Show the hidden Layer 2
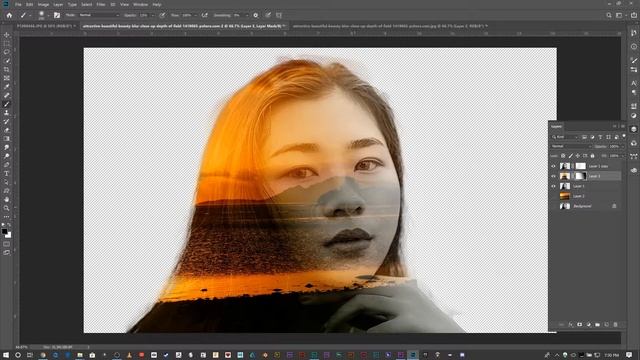Viewport: 640px width, 360px height. pos(553,196)
